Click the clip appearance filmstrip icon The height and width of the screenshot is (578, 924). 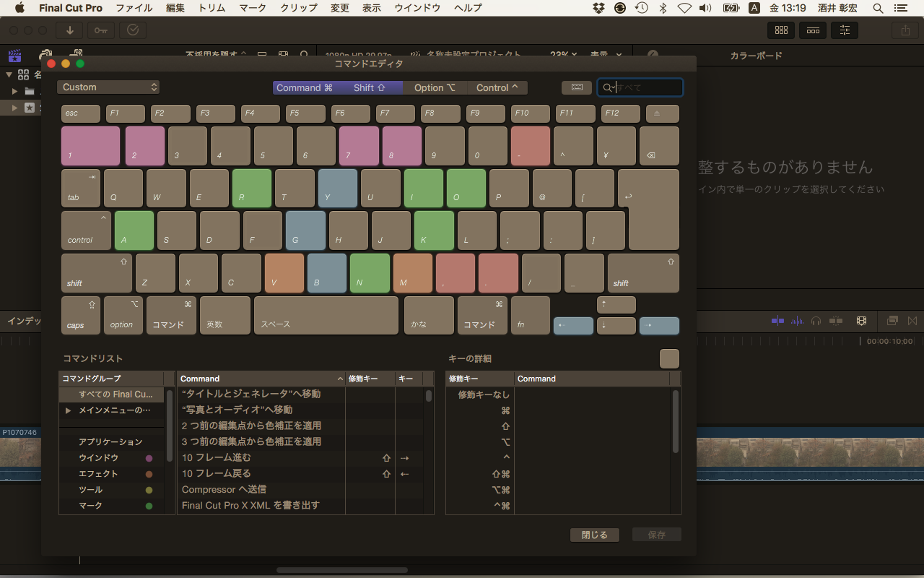click(x=861, y=321)
